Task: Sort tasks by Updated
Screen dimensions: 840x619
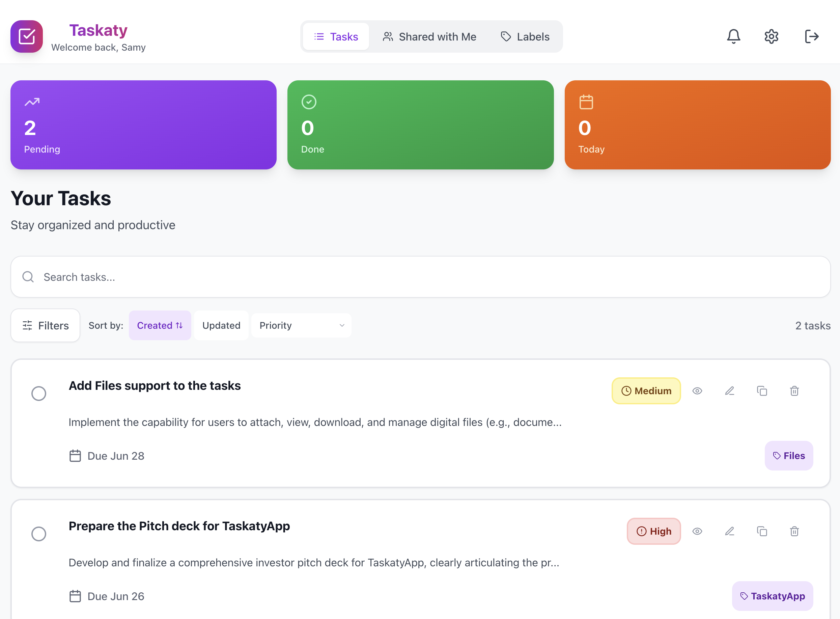Action: click(221, 325)
